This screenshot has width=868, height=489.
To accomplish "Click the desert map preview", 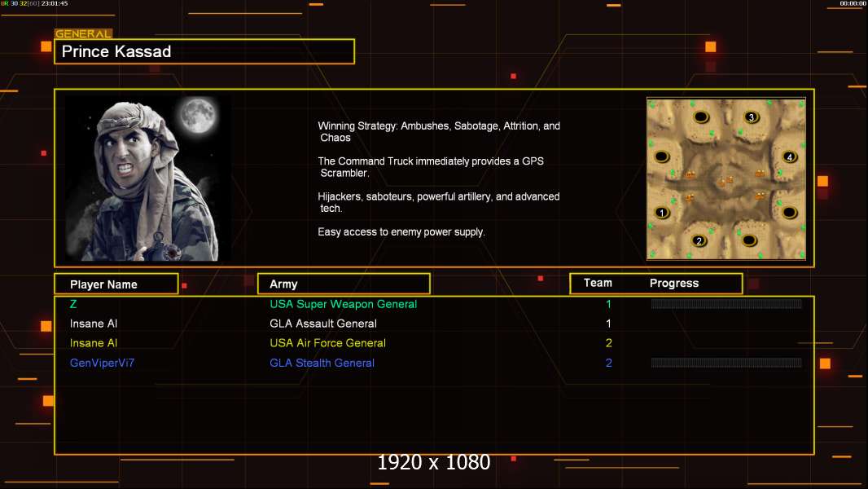I will 726,178.
